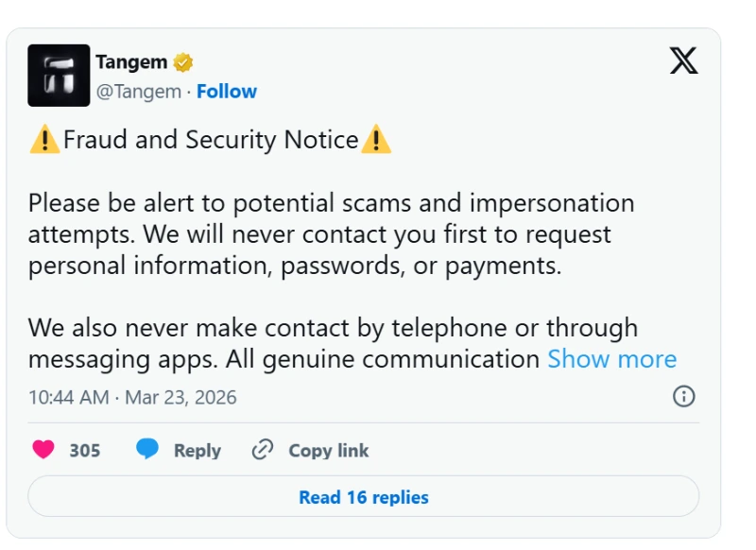Click the X logo in the tweet corner

coord(683,61)
